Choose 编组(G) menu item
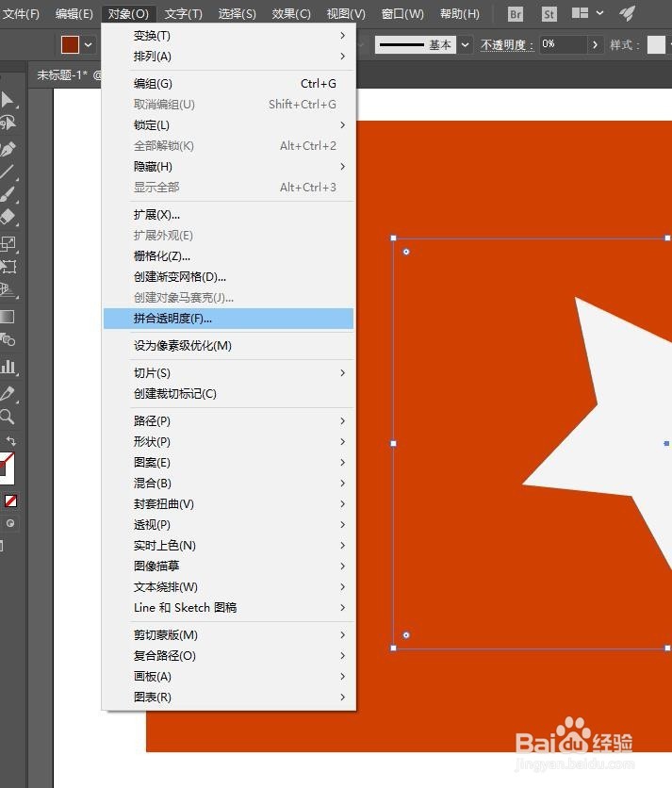The image size is (672, 788). tap(229, 84)
